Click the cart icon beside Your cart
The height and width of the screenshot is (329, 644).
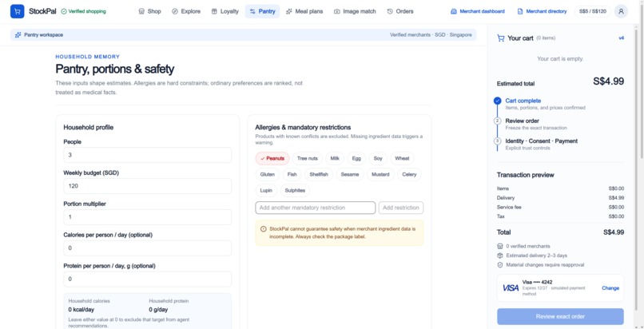tap(501, 38)
